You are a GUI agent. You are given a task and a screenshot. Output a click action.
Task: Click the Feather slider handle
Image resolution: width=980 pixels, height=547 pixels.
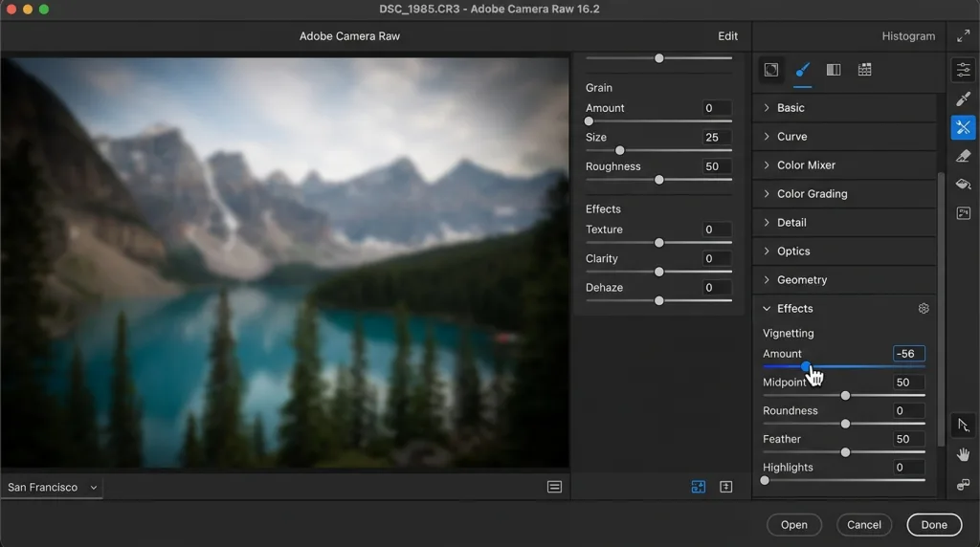click(x=845, y=452)
